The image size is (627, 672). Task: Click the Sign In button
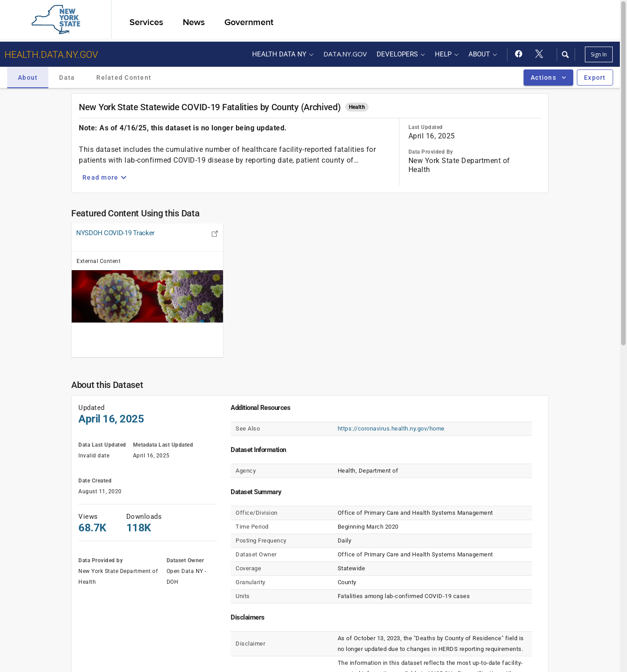(x=598, y=55)
